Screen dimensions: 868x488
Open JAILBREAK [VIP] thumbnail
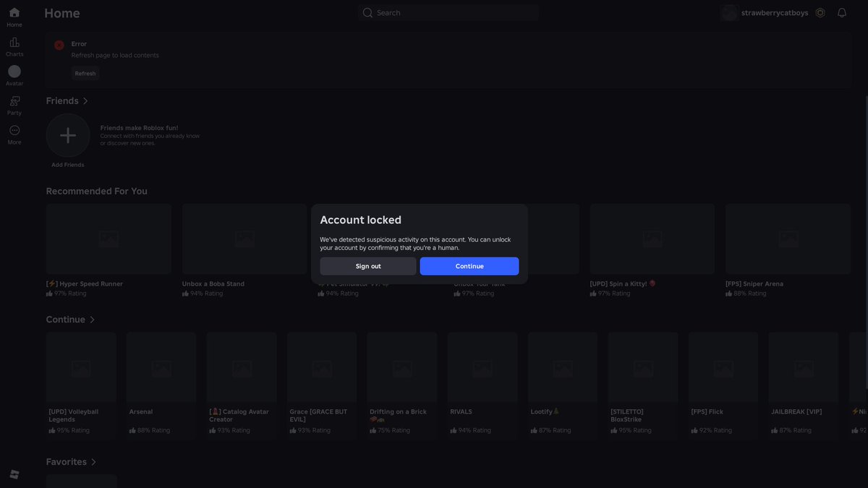click(804, 367)
